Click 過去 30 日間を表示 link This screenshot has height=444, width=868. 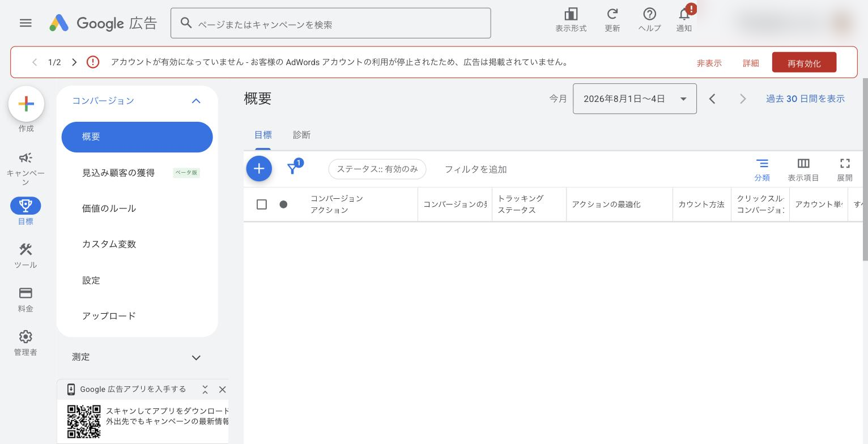point(805,99)
